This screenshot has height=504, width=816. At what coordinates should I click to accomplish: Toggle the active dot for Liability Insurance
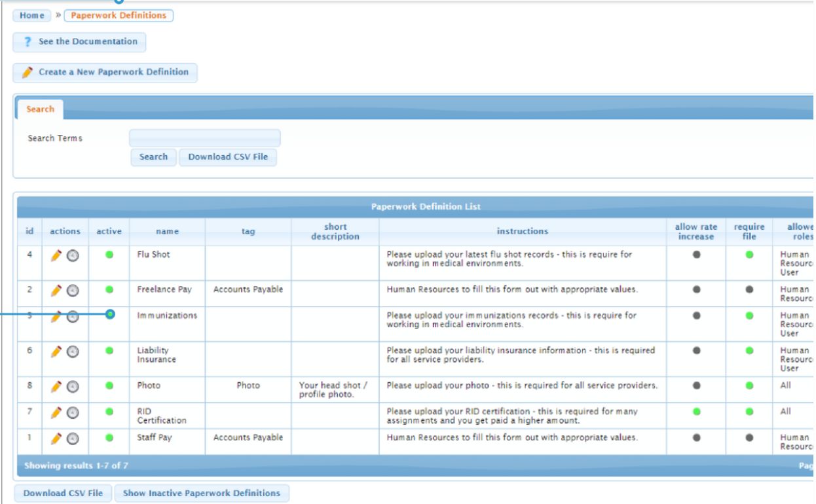tap(109, 351)
